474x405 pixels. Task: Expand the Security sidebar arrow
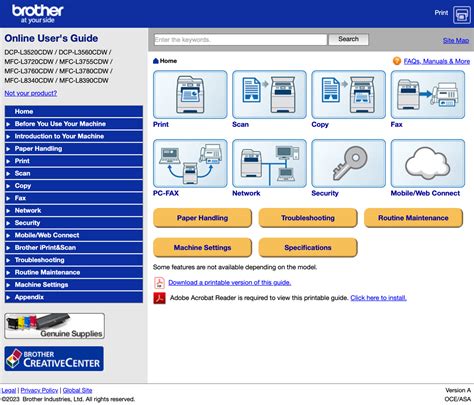[8, 223]
